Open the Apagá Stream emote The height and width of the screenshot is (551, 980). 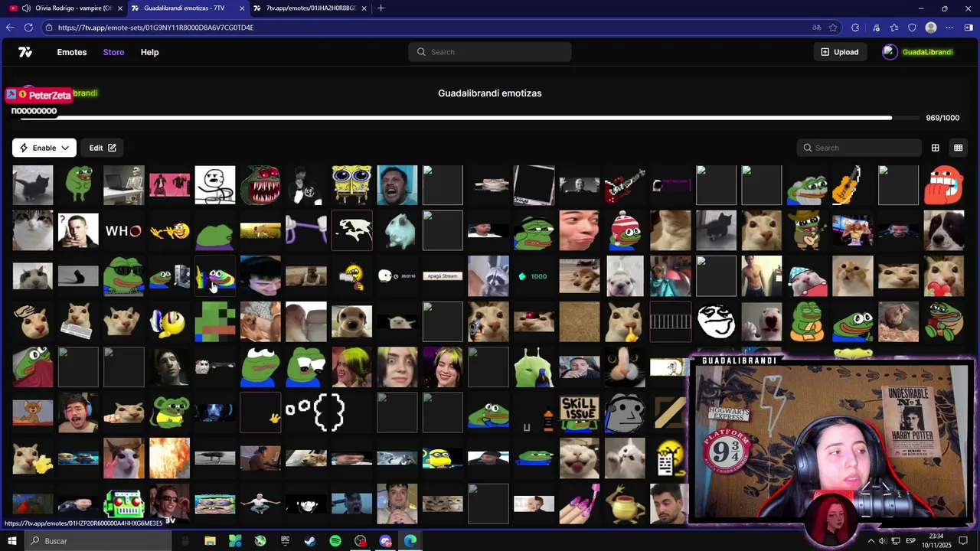point(443,276)
